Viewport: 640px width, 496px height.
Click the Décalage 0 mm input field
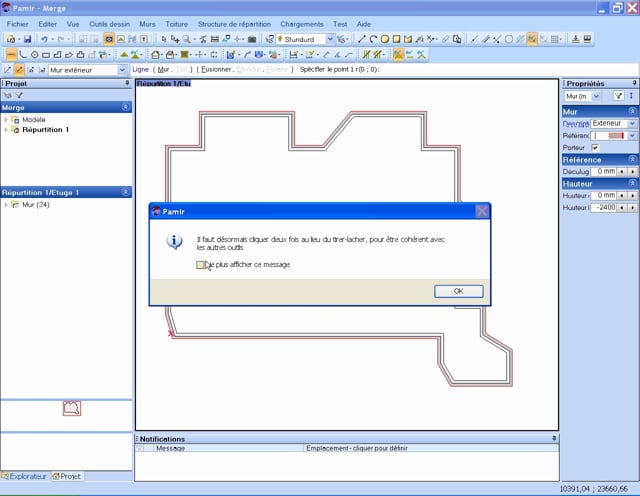click(604, 171)
